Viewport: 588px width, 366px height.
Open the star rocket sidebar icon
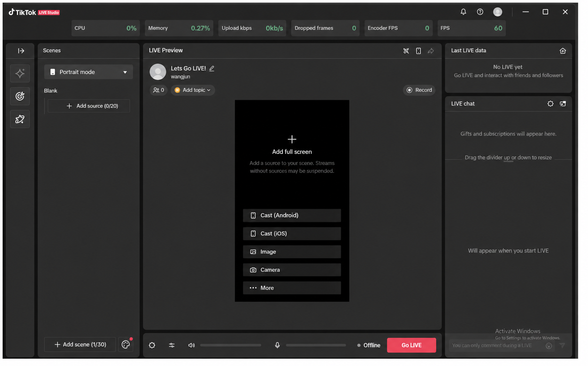(x=20, y=119)
